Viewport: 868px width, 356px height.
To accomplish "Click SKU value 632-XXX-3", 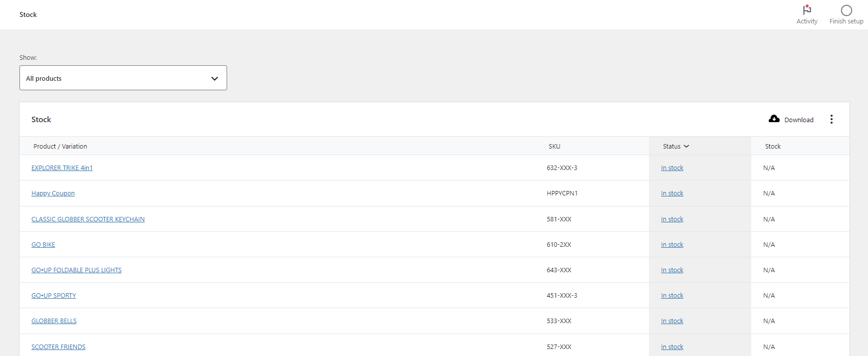I will coord(562,168).
